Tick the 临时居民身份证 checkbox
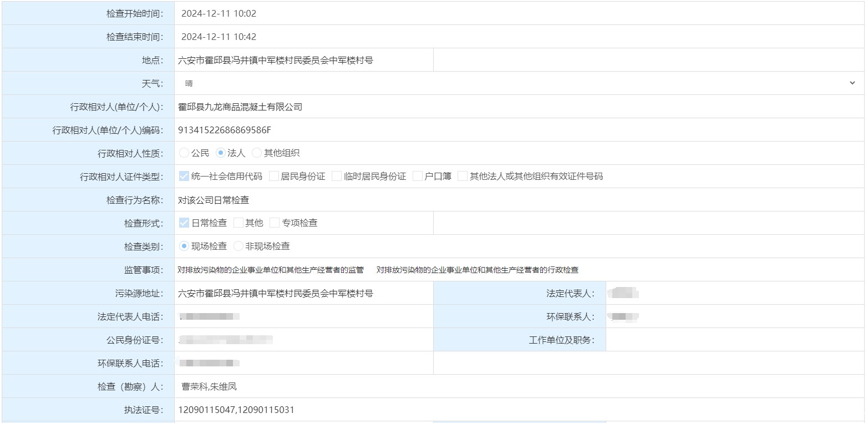This screenshot has width=868, height=423. (337, 177)
